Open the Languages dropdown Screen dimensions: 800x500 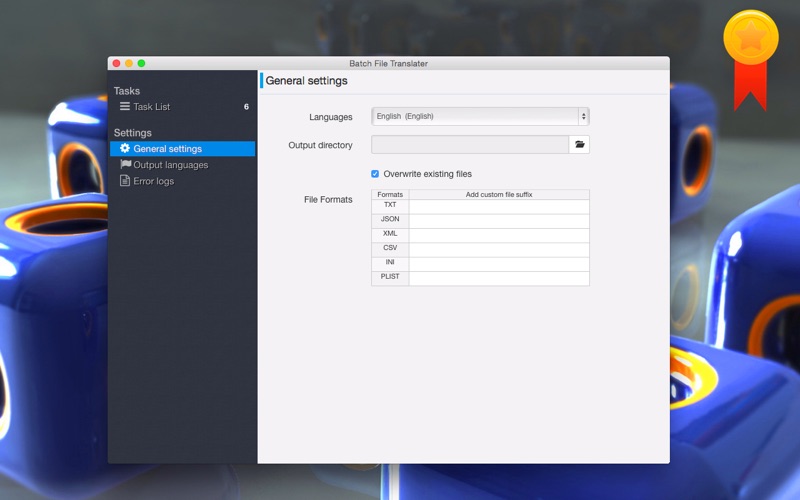coord(480,116)
